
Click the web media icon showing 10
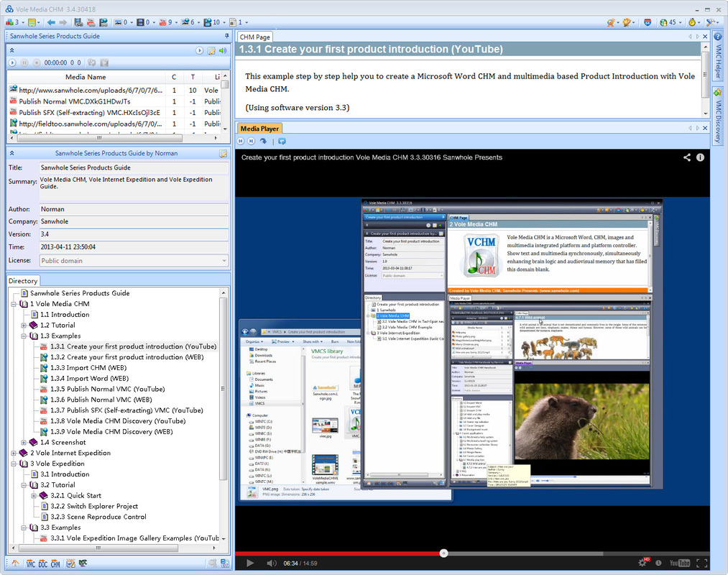[x=208, y=22]
